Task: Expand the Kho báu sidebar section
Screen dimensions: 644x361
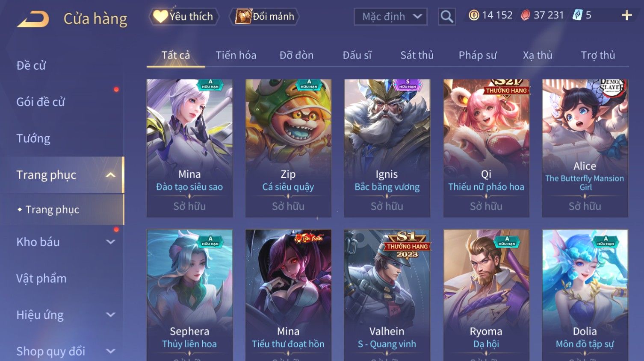Action: 110,242
